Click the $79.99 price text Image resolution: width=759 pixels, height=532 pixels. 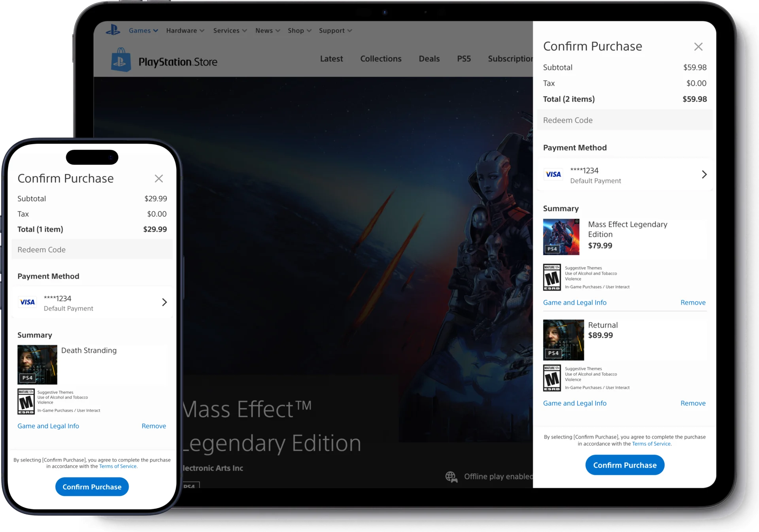pyautogui.click(x=600, y=246)
